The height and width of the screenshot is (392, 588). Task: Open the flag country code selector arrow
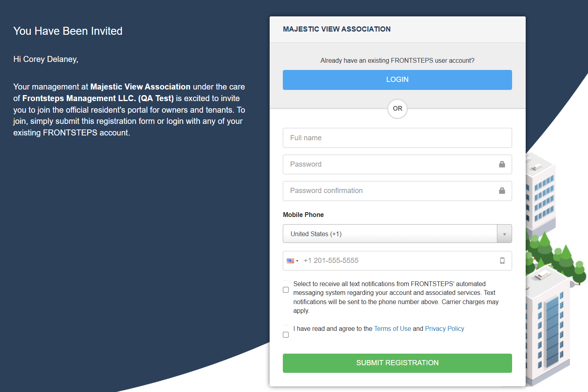297,261
